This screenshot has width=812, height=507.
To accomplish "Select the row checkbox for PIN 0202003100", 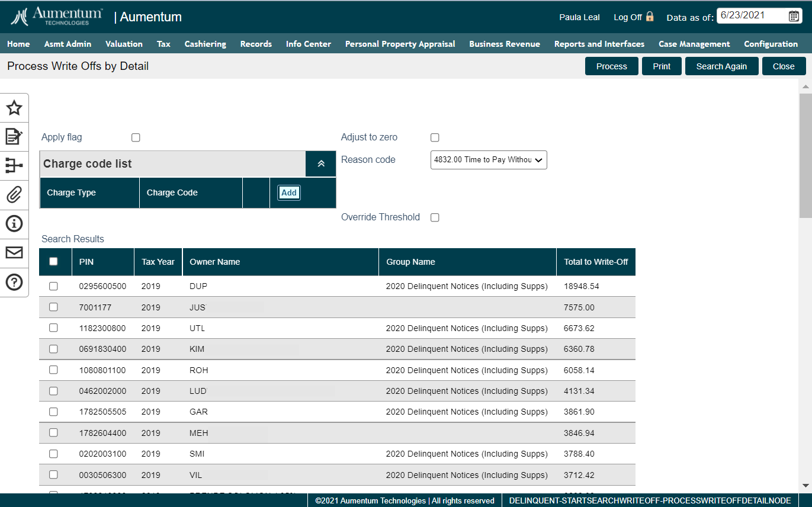I will [53, 454].
